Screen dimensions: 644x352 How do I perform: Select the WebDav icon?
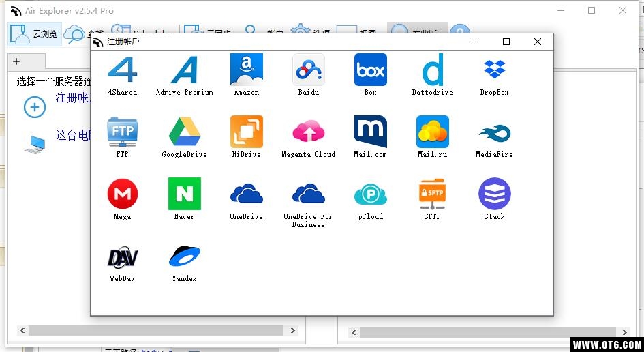(123, 257)
